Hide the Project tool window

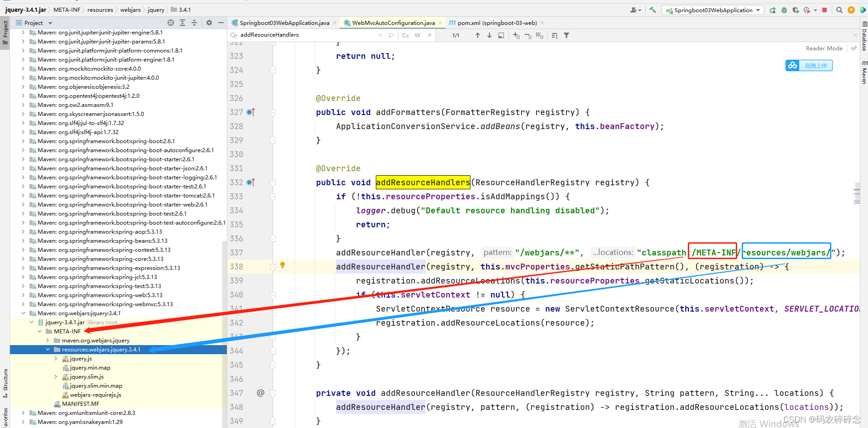[221, 23]
